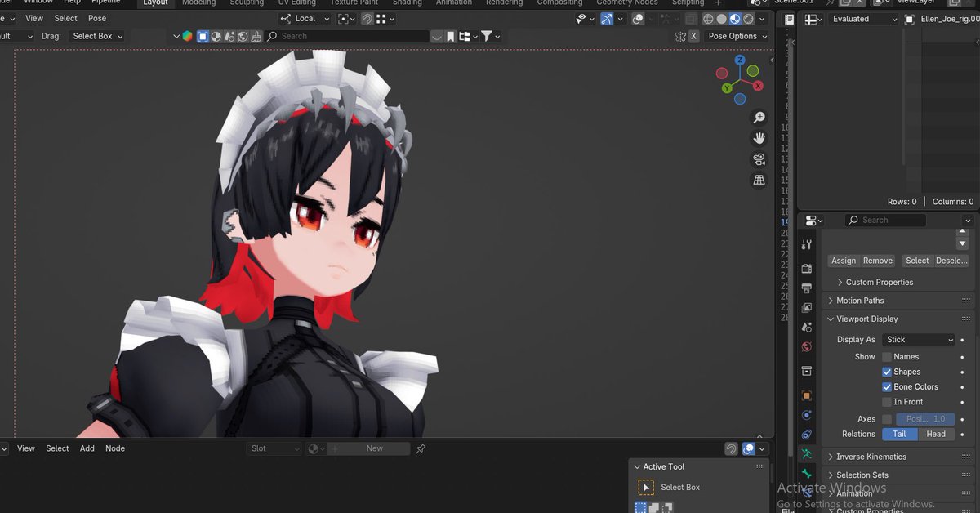Click the outliner filter funnel icon
Viewport: 980px width, 513px height.
(487, 36)
